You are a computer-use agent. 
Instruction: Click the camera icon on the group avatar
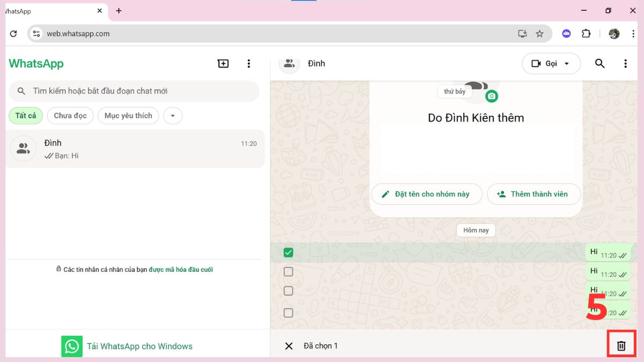pos(492,96)
